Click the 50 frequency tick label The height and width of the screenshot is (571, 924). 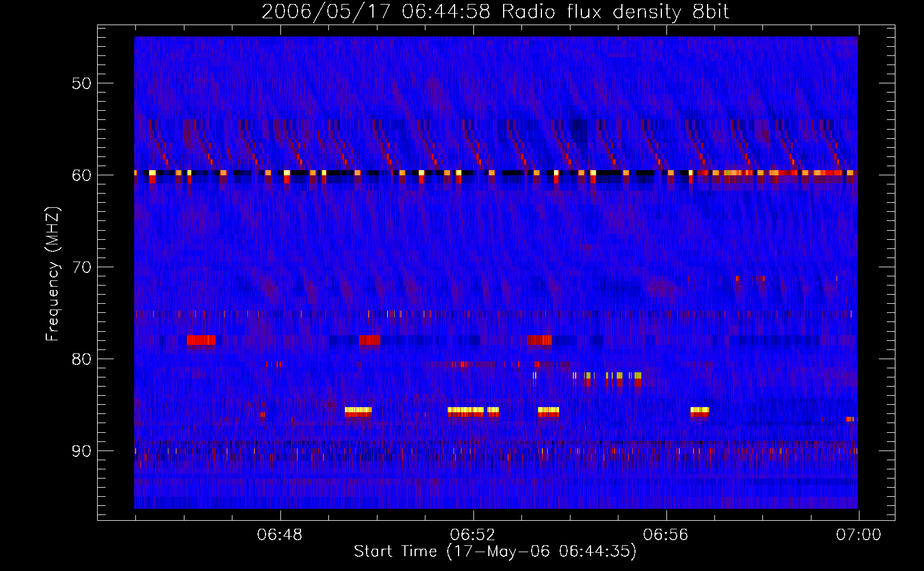tap(81, 83)
